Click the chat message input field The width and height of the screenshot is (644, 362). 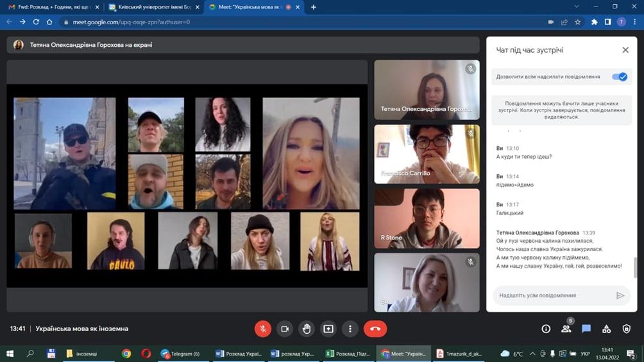tap(552, 295)
